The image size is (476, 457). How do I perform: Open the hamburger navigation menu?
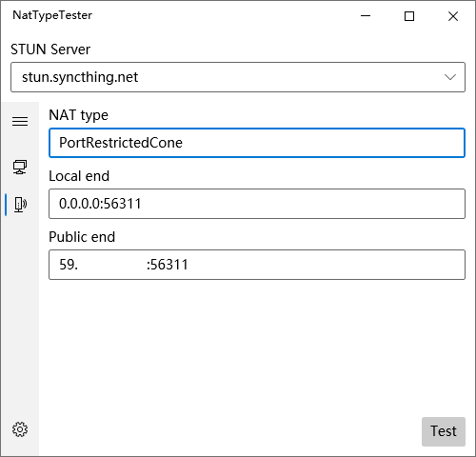click(20, 121)
